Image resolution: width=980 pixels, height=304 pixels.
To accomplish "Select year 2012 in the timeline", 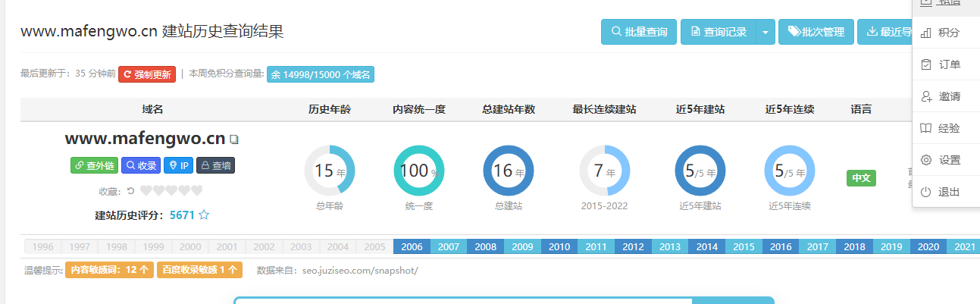I will (x=633, y=246).
